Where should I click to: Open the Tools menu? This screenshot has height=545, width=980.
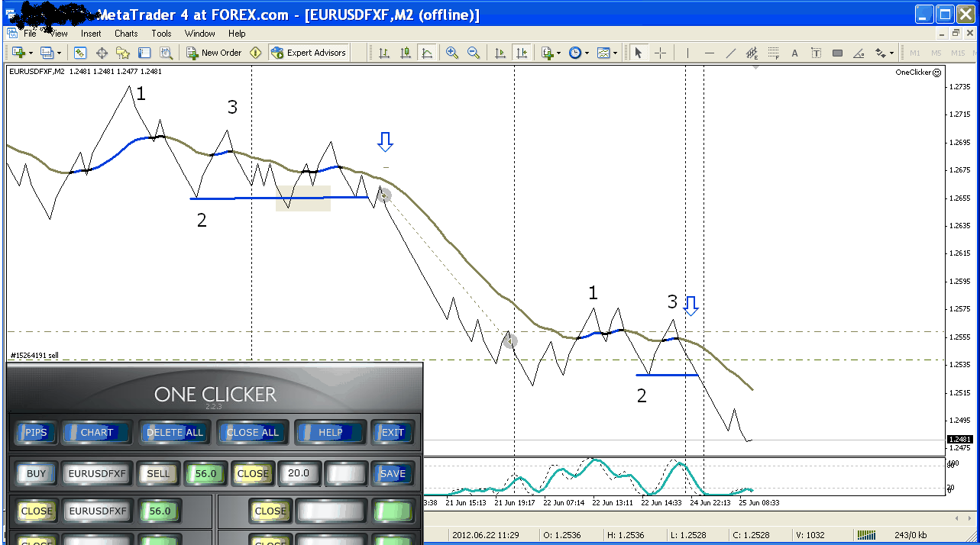[x=161, y=34]
